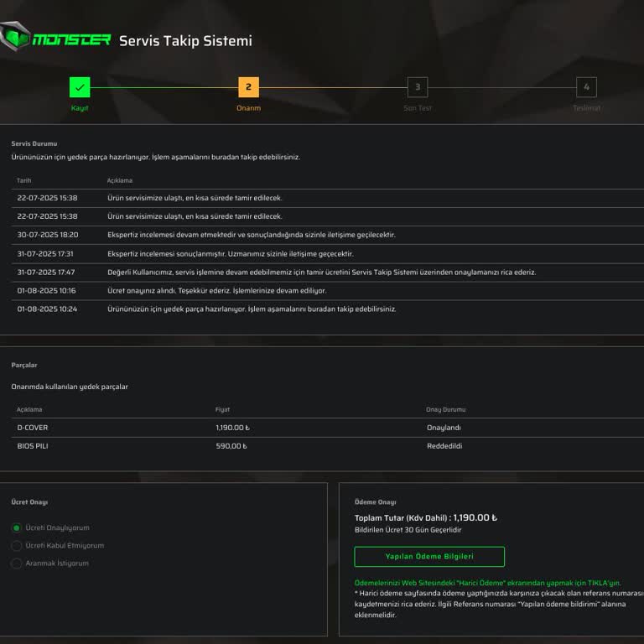Click the orange step 2 Onarım box
This screenshot has width=644, height=644.
click(248, 87)
